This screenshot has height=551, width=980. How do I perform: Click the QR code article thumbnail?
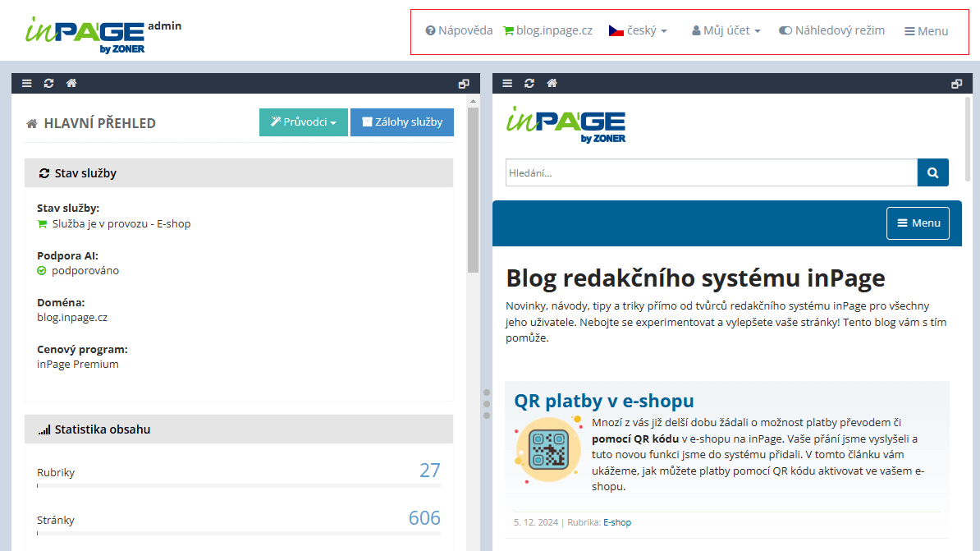548,450
